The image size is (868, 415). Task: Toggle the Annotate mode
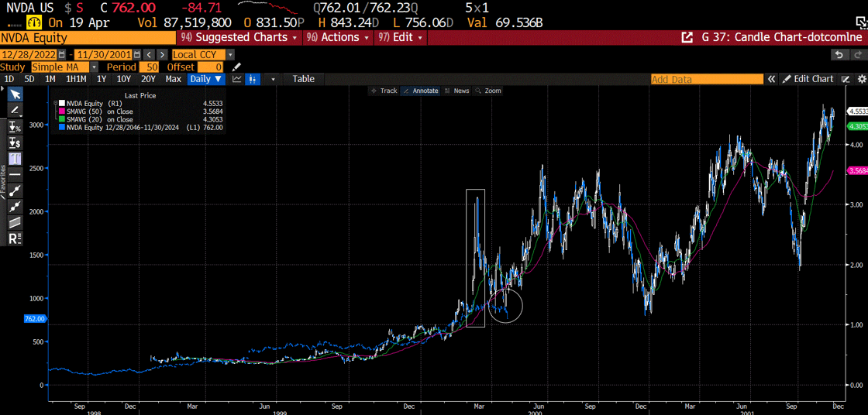420,91
